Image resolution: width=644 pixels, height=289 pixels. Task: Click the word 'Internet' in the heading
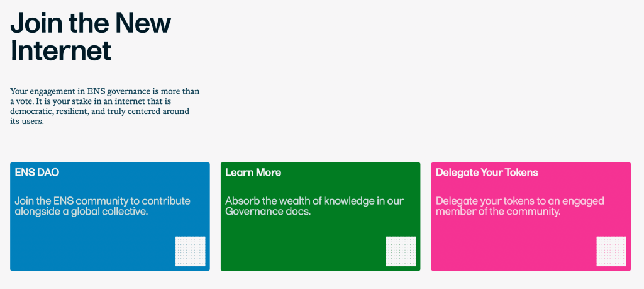(x=61, y=50)
